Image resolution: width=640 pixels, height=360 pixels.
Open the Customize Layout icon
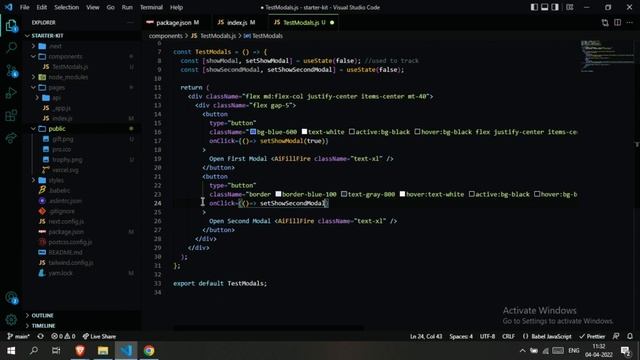[x=569, y=7]
